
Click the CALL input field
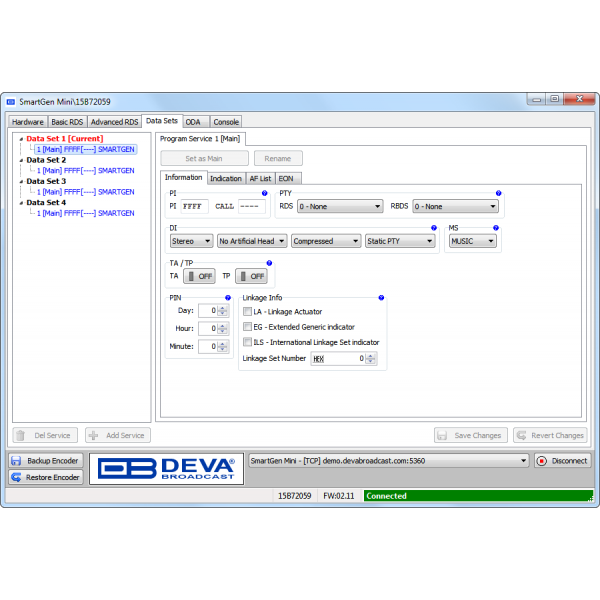252,206
